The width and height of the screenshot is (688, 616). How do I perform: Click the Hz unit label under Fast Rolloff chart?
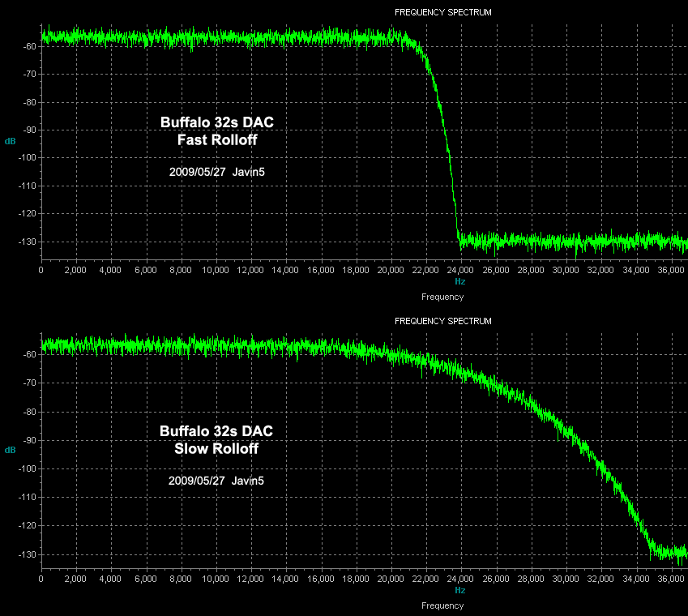pos(459,282)
